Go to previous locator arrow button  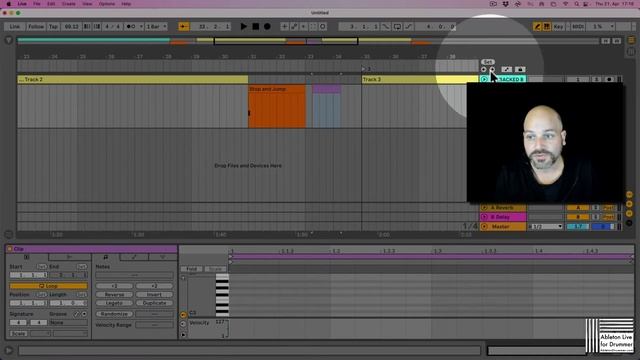[x=484, y=69]
